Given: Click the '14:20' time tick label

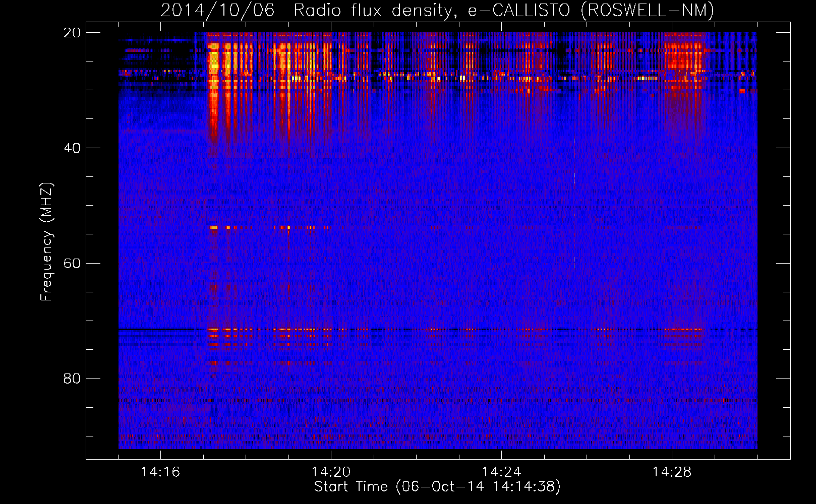Looking at the screenshot, I should (331, 472).
